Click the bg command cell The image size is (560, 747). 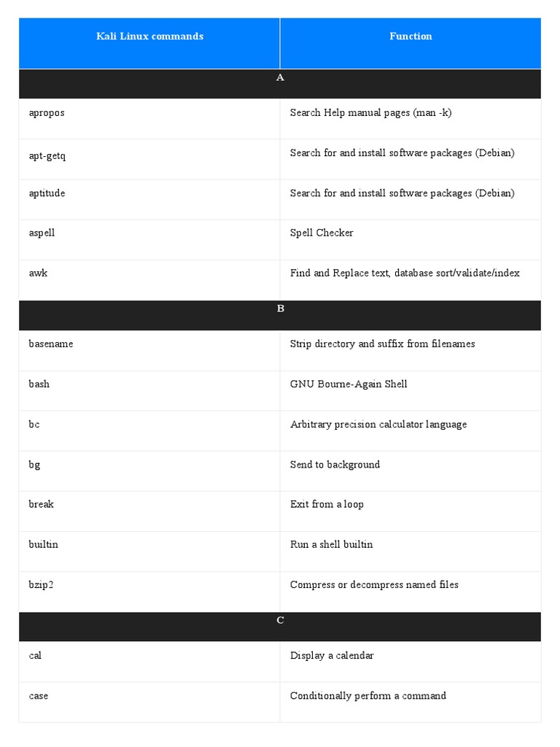pyautogui.click(x=149, y=471)
